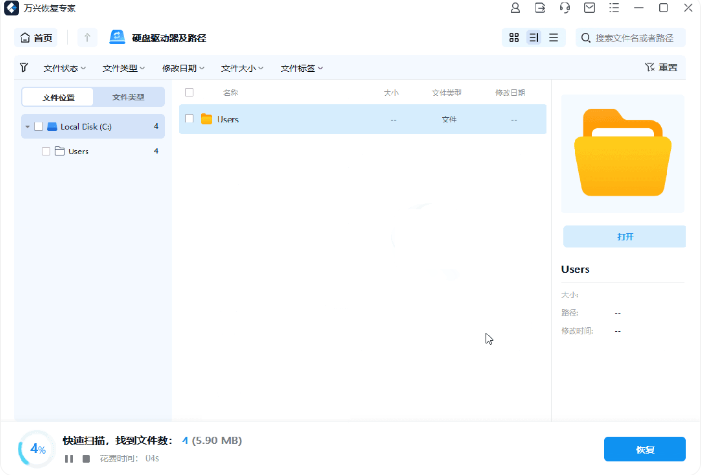Image resolution: width=704 pixels, height=475 pixels.
Task: Switch to detail preview view
Action: 534,38
